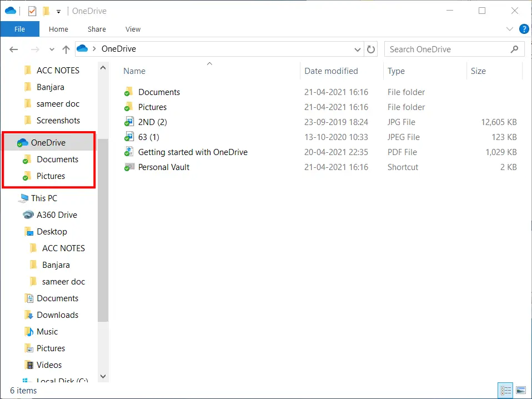Screen dimensions: 532x399
Task: Select the 63 (1) JPEG file
Action: click(148, 137)
